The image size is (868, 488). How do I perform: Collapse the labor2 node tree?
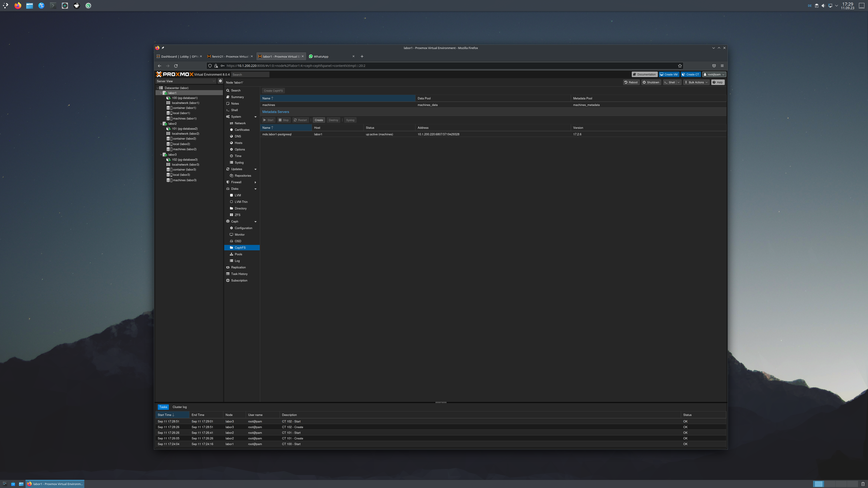[161, 124]
